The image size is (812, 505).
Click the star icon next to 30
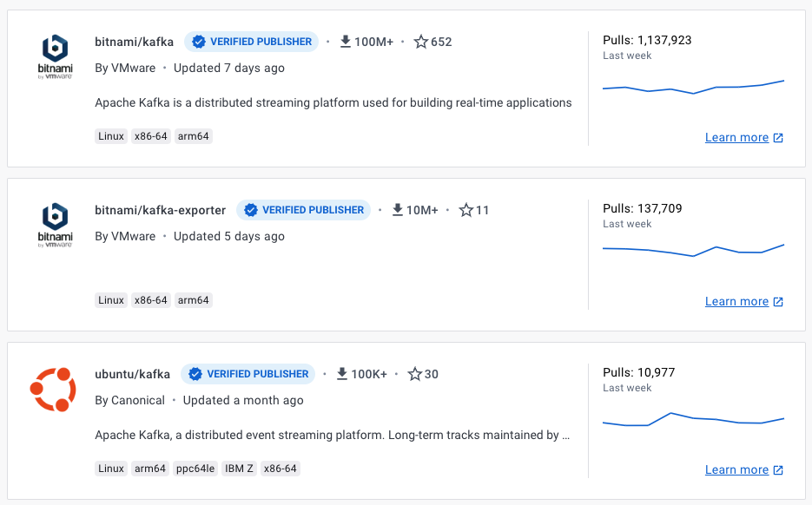click(415, 374)
